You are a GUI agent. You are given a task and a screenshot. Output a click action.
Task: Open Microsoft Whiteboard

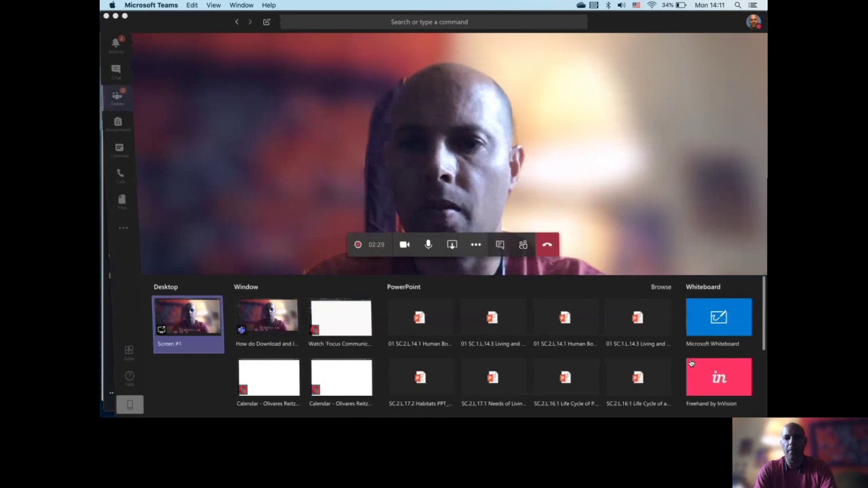(719, 324)
